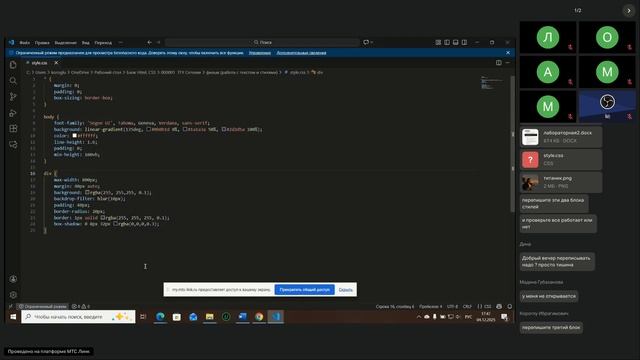
Task: Open the Customize Layout control
Action: click(438, 42)
